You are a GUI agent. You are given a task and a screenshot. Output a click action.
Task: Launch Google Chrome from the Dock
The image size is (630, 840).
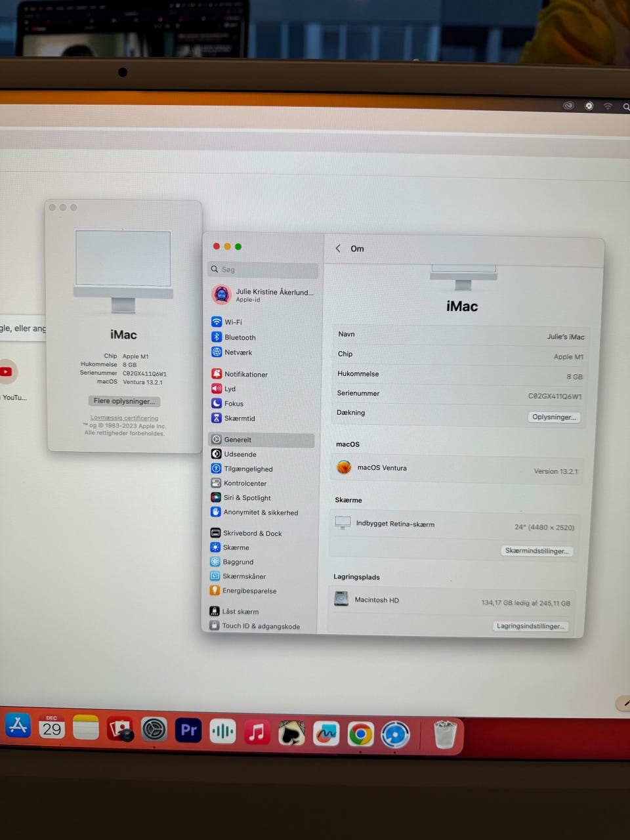click(361, 734)
